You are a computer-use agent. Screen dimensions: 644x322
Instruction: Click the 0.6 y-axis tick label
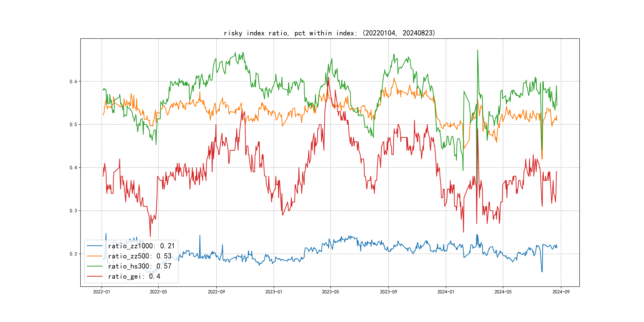[73, 81]
